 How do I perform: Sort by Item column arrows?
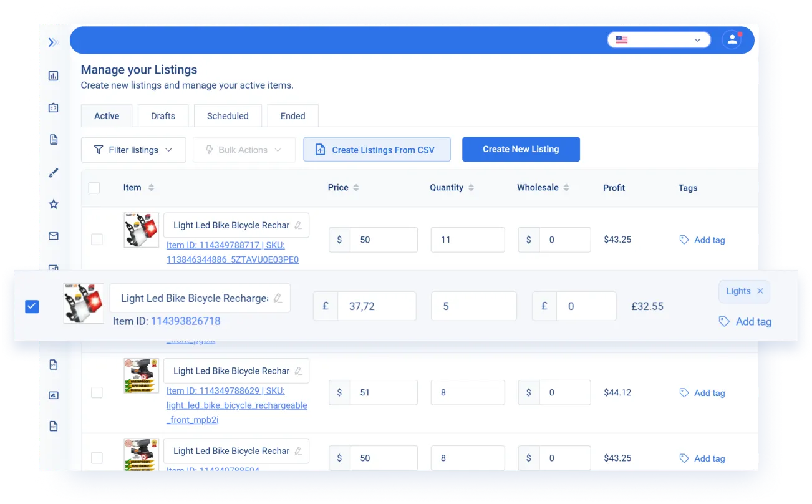coord(151,188)
